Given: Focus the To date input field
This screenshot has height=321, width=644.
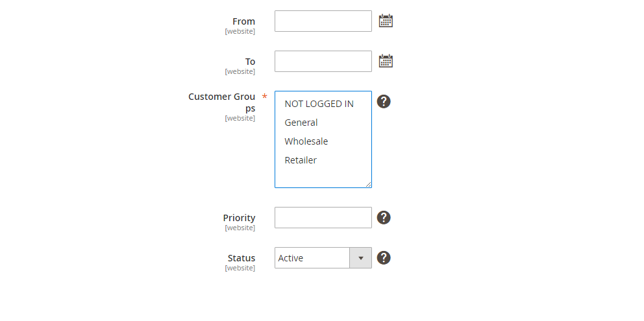Looking at the screenshot, I should pyautogui.click(x=323, y=61).
